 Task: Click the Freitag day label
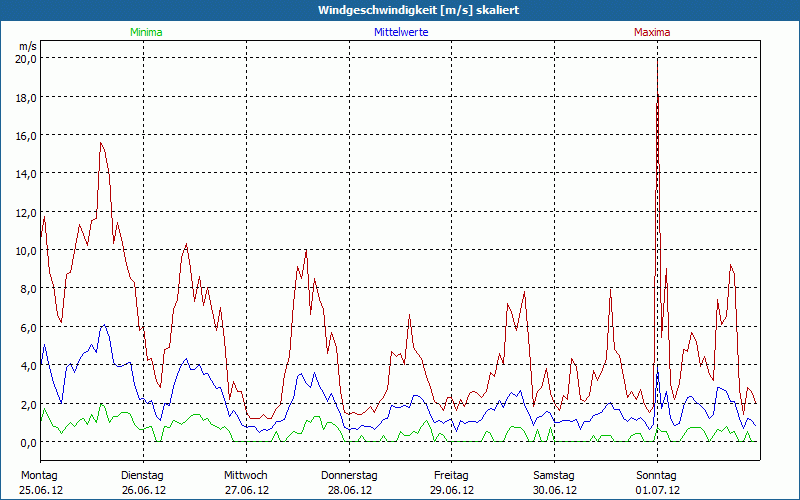(451, 476)
